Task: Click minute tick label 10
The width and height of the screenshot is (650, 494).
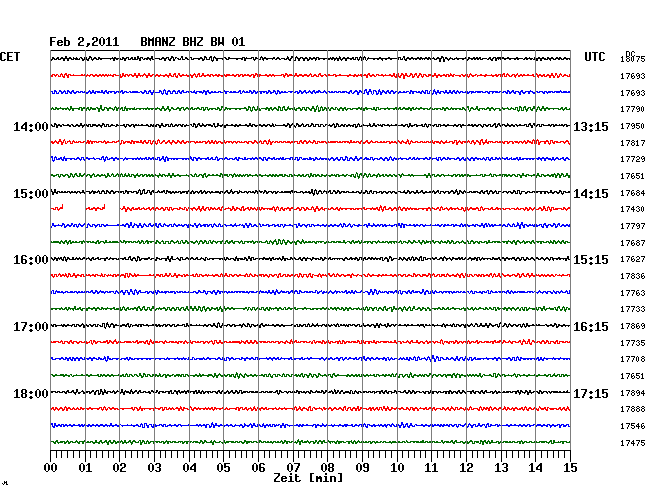Action: pos(397,468)
